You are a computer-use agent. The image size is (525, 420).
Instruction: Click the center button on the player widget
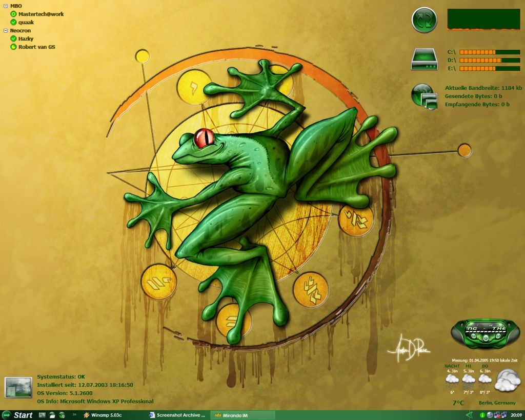tap(486, 339)
